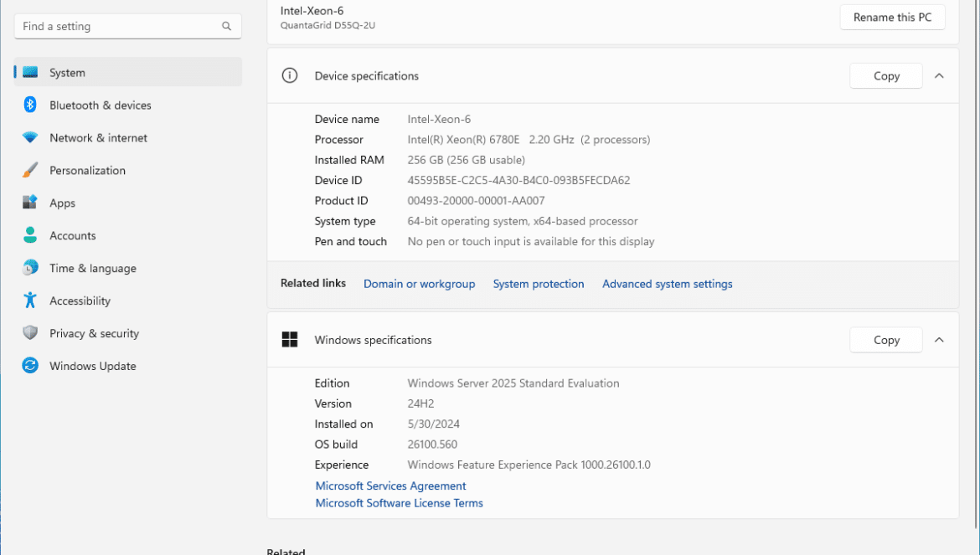Click the Windows Update refresh icon
This screenshot has height=555, width=980.
[30, 365]
